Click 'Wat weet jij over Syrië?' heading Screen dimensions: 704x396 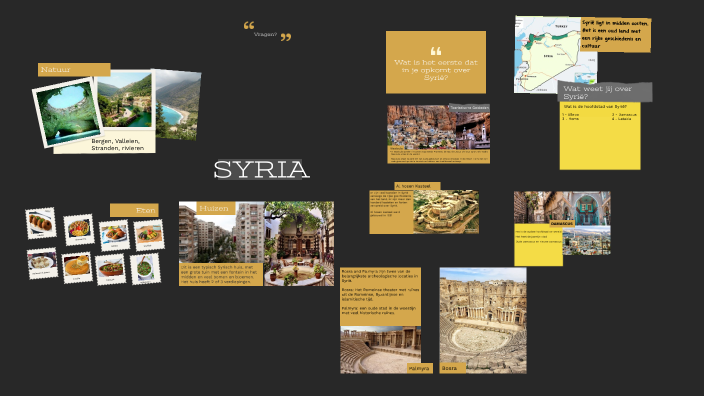605,92
